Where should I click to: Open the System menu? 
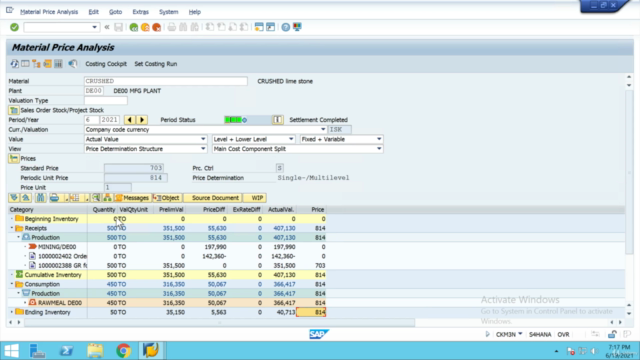click(x=169, y=12)
